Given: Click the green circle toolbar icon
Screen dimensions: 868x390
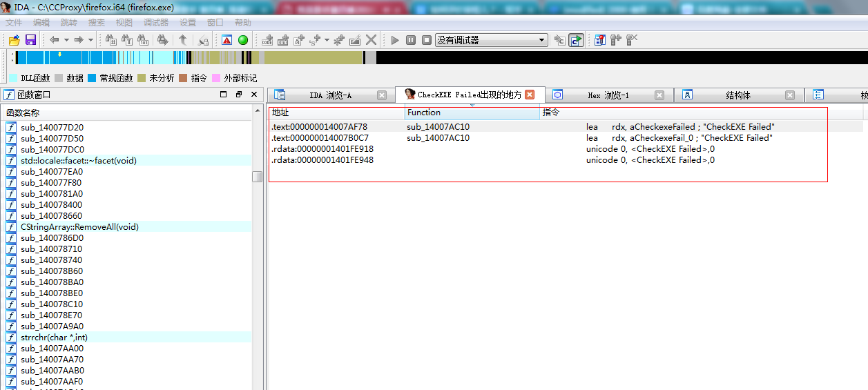Looking at the screenshot, I should 243,40.
